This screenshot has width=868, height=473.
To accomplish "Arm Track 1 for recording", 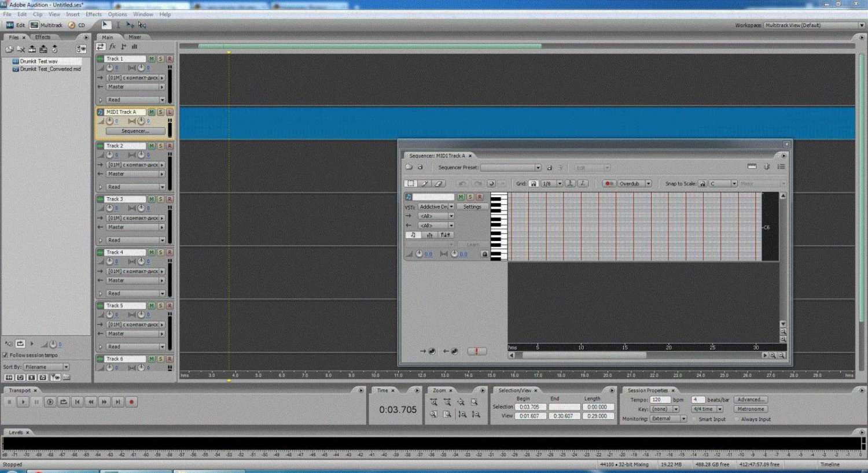I will pyautogui.click(x=170, y=59).
